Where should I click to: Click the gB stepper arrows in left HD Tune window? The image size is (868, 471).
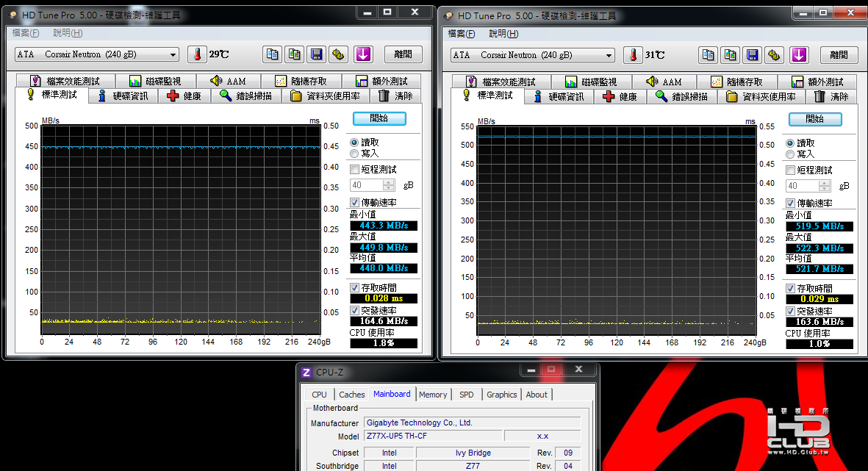coord(389,185)
